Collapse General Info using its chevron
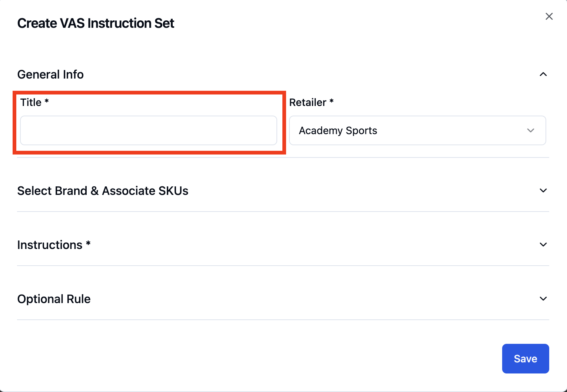 543,74
